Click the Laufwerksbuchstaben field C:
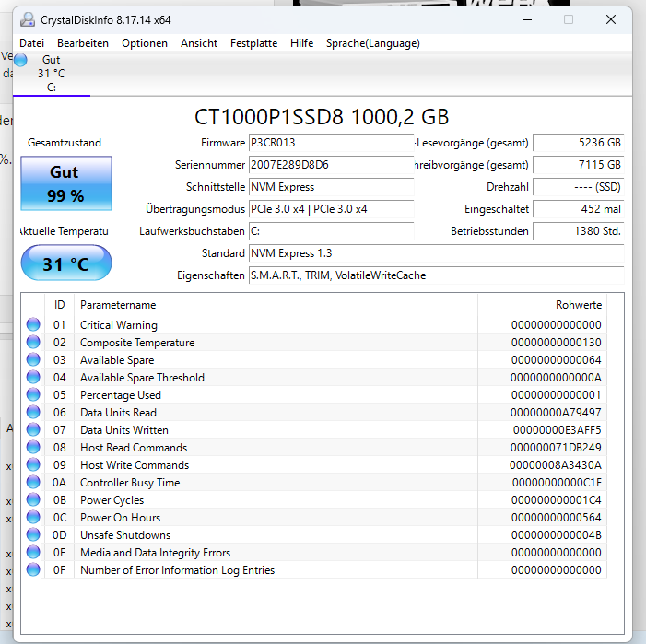646x644 pixels. point(331,231)
